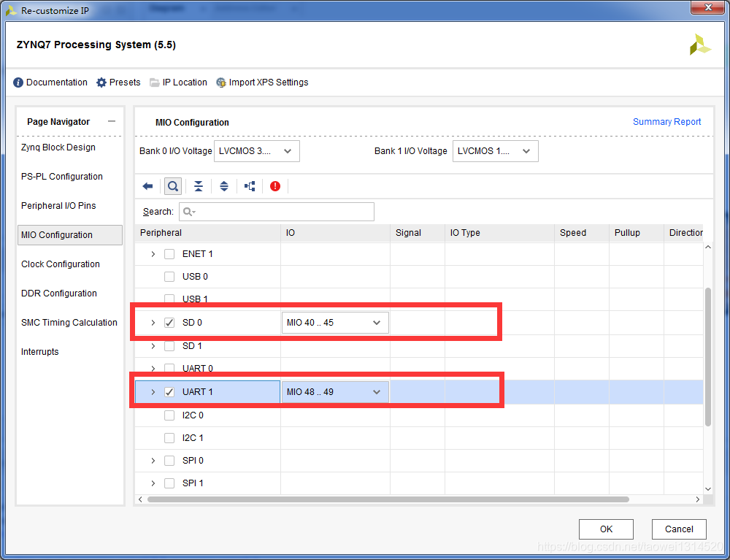The width and height of the screenshot is (730, 560).
Task: Click the scroll-right arrow of the table
Action: [697, 499]
